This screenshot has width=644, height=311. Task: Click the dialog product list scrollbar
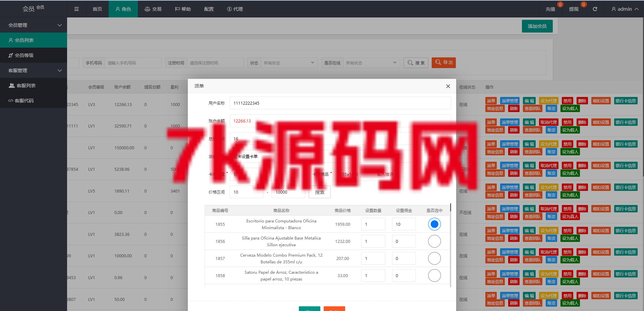(450, 207)
